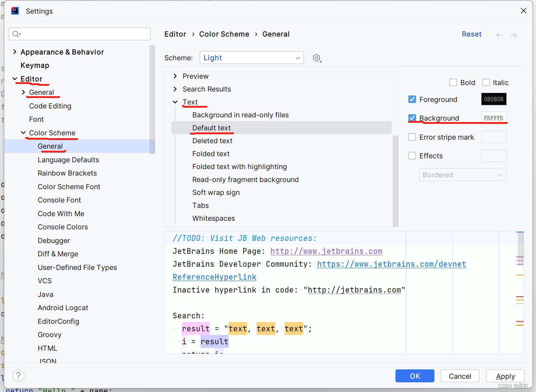Click the Apply button
The width and height of the screenshot is (536, 392).
coord(505,376)
